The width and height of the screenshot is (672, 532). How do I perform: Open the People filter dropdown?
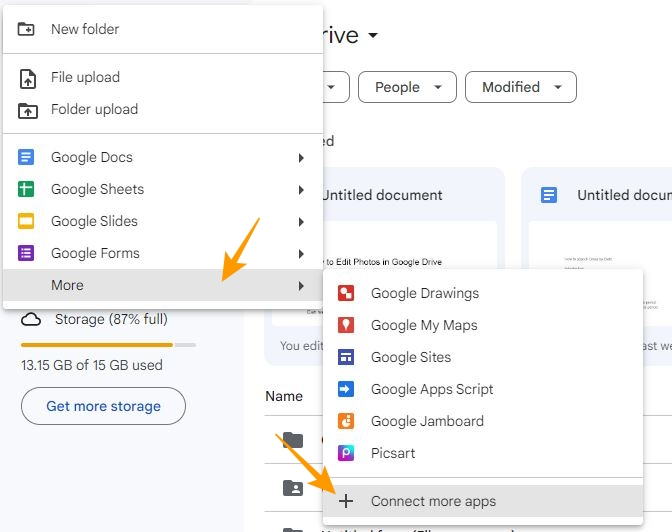407,87
